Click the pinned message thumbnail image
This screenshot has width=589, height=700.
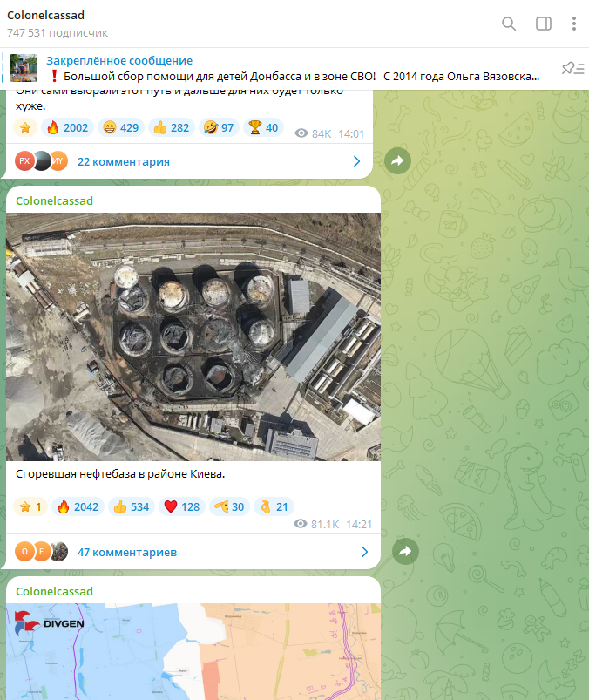[24, 68]
